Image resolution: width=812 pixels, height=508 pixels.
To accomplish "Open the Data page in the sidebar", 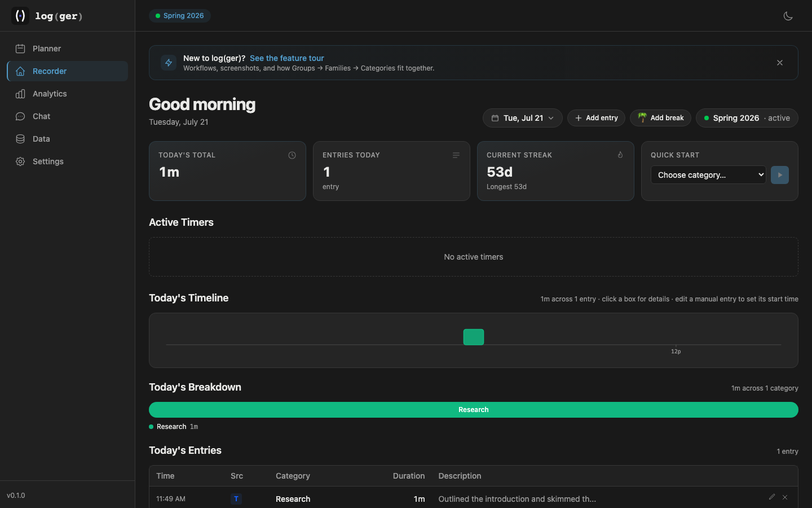I will point(68,139).
